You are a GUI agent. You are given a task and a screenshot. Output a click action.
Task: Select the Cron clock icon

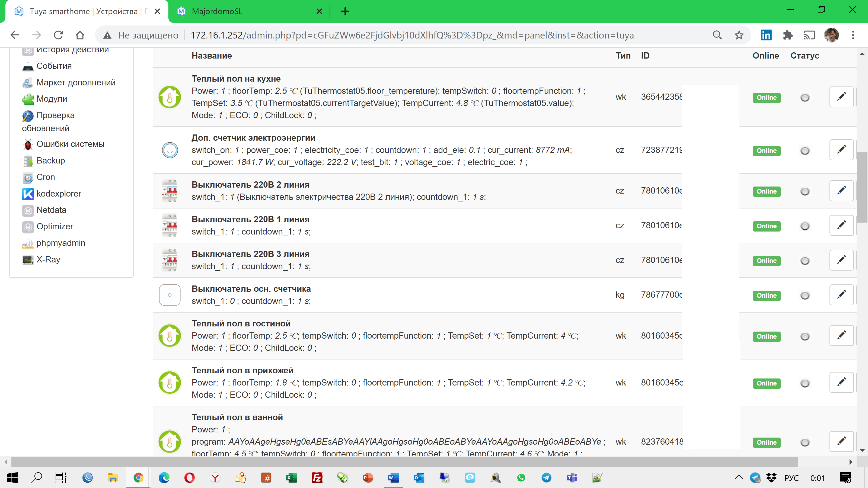point(28,177)
